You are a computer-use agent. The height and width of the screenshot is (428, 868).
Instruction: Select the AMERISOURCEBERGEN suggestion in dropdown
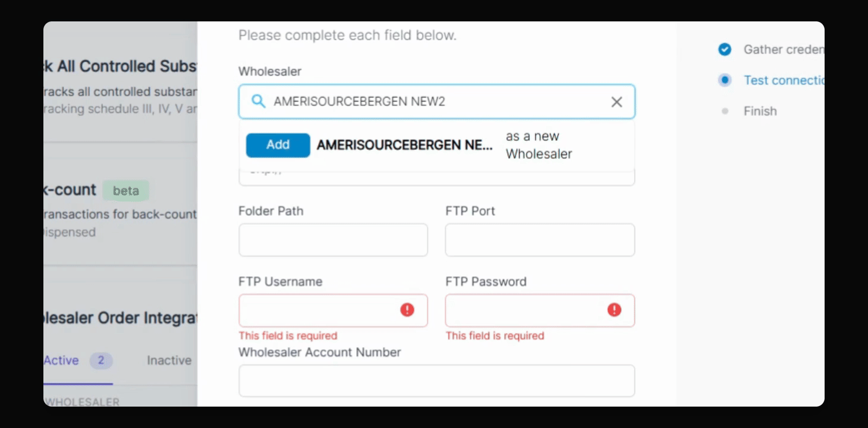coord(404,145)
